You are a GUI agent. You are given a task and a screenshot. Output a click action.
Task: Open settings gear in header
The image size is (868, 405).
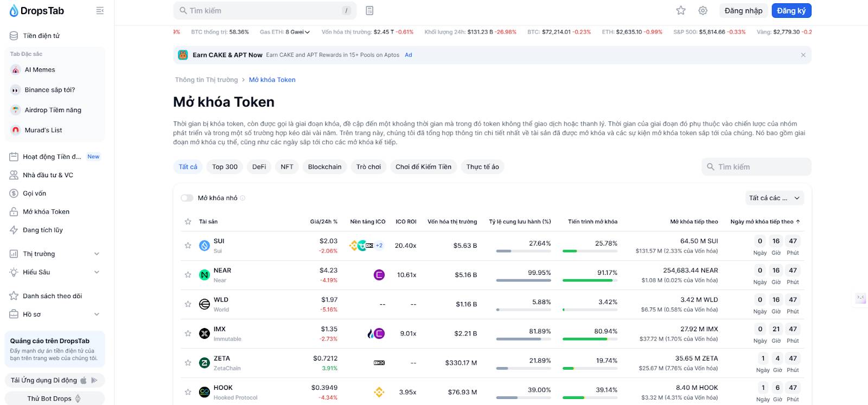pos(703,10)
